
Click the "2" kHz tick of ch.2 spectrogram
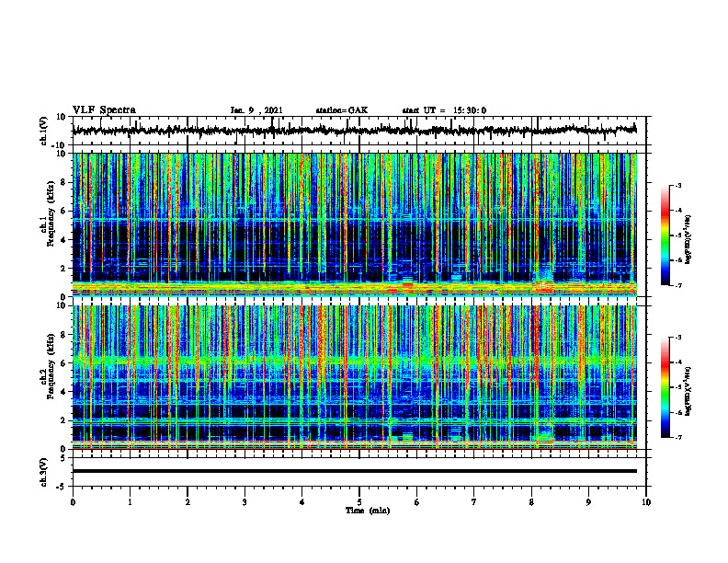[x=64, y=420]
